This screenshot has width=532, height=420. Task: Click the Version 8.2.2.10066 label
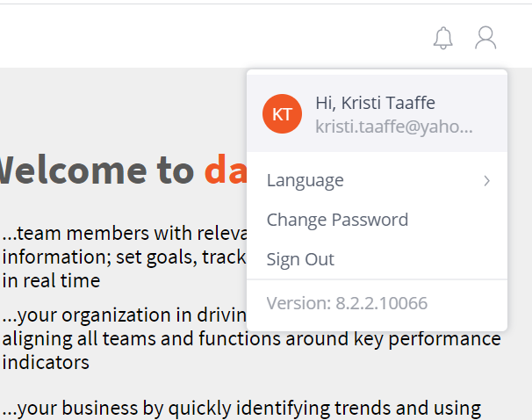[347, 303]
